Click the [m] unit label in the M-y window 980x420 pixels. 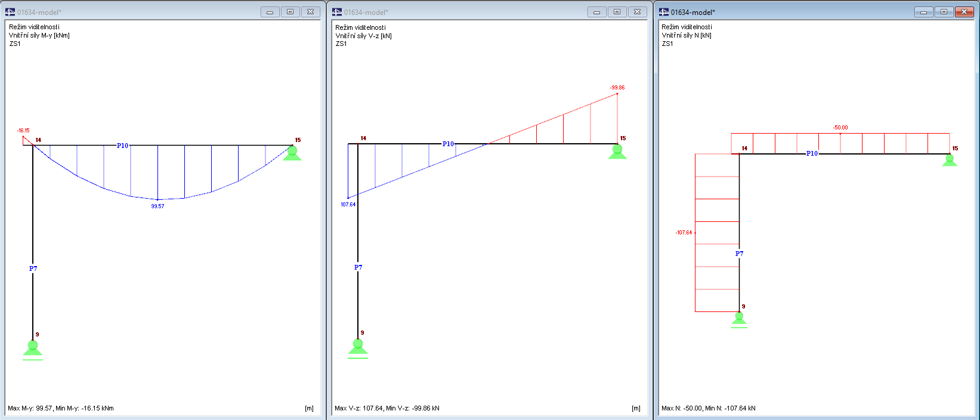pyautogui.click(x=309, y=409)
